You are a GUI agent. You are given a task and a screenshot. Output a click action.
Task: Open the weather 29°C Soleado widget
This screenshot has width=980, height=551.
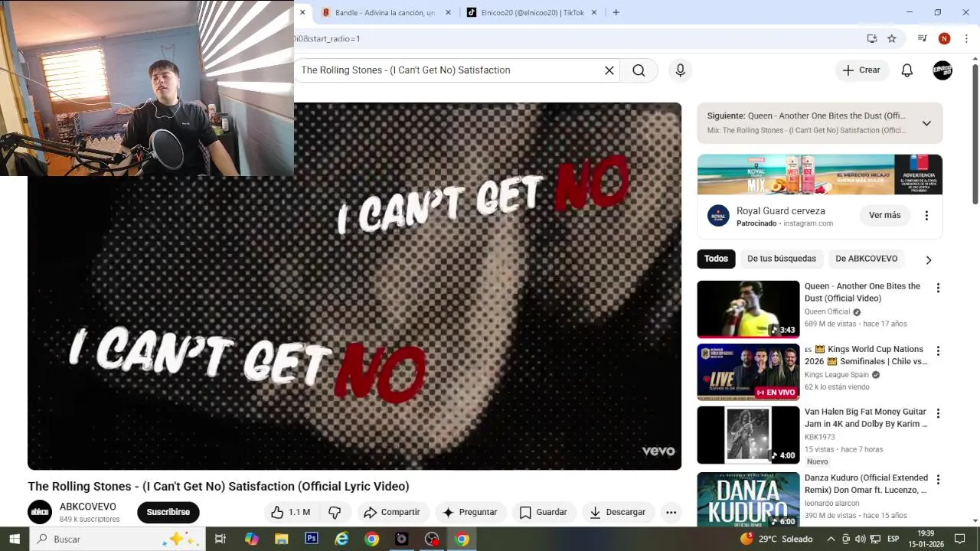[x=776, y=539]
